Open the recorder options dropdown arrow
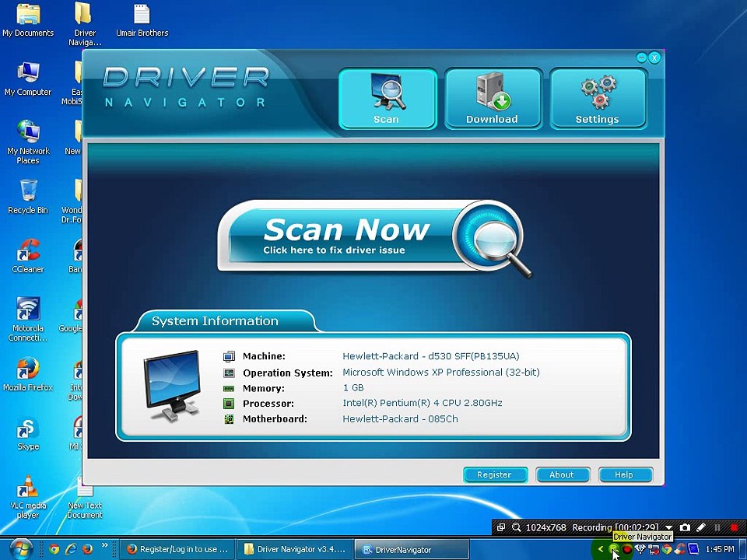 pos(669,527)
